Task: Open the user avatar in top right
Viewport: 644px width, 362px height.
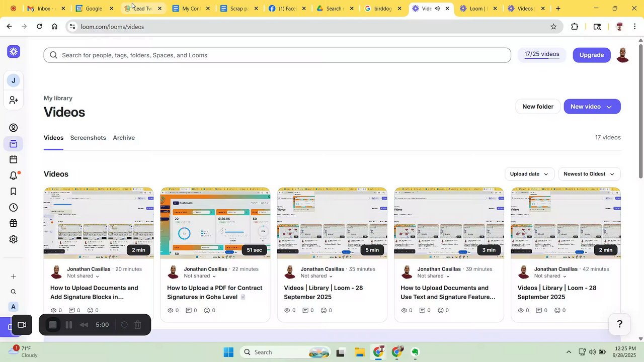Action: tap(623, 55)
